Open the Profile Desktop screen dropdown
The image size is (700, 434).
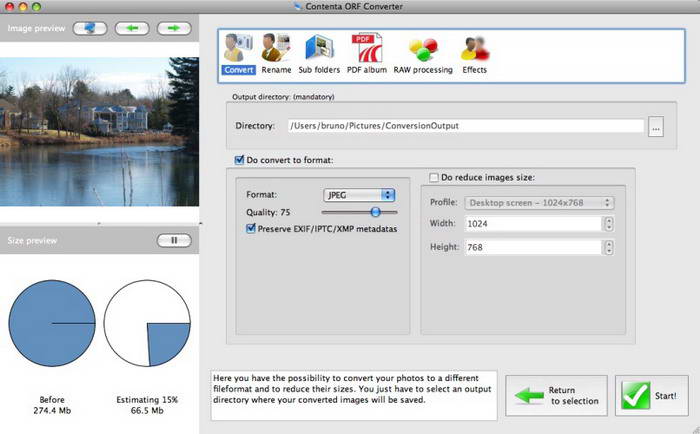click(539, 203)
